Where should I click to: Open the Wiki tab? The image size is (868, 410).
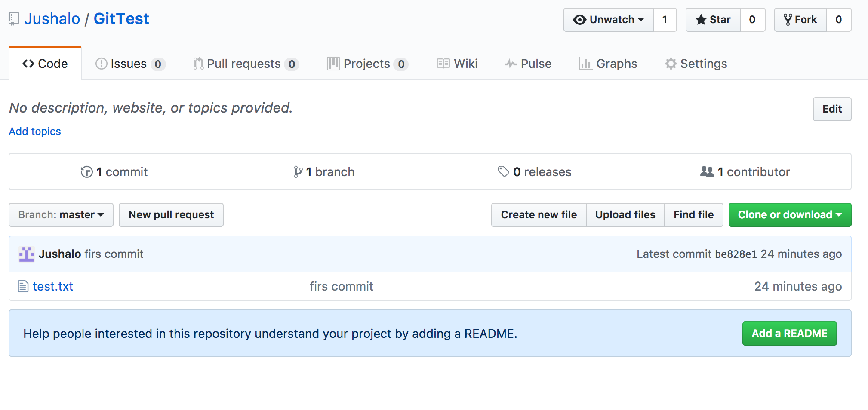(457, 64)
